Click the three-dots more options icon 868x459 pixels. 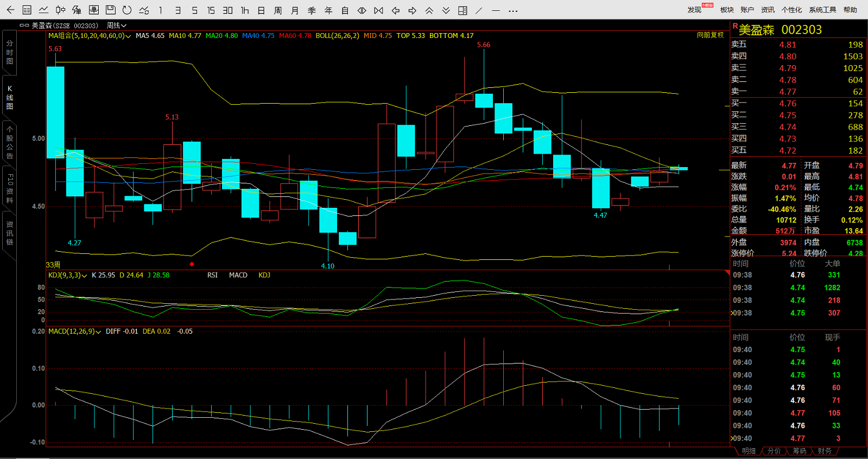[x=512, y=10]
